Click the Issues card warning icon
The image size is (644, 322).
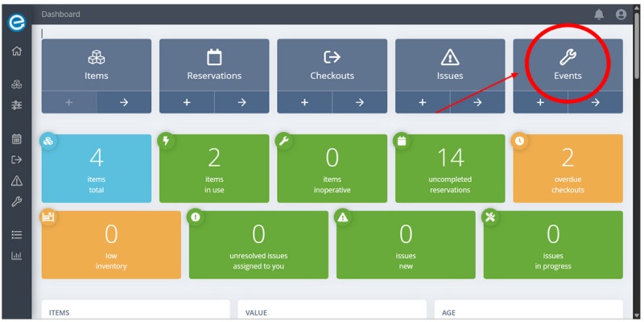[450, 57]
